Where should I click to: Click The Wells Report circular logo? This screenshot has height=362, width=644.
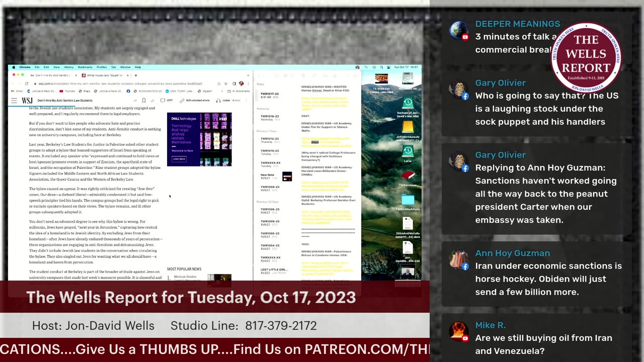pyautogui.click(x=586, y=57)
